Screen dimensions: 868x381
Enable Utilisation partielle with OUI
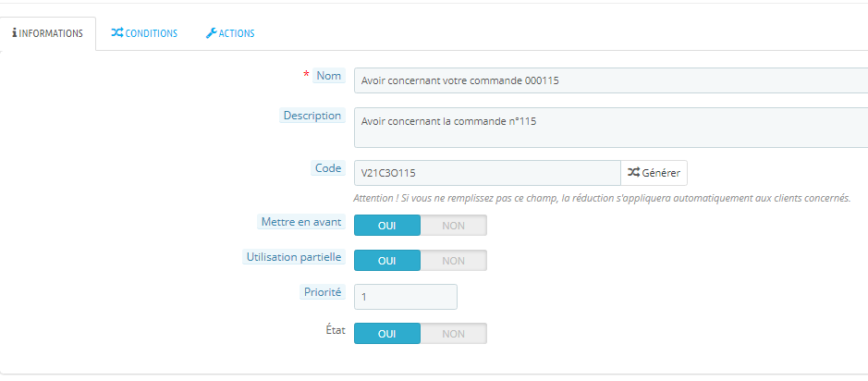(387, 261)
